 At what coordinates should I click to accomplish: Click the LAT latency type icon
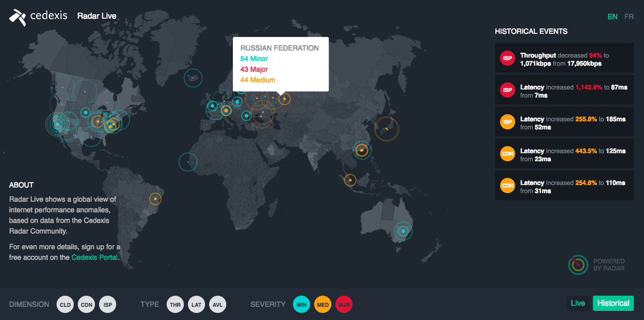tap(196, 304)
